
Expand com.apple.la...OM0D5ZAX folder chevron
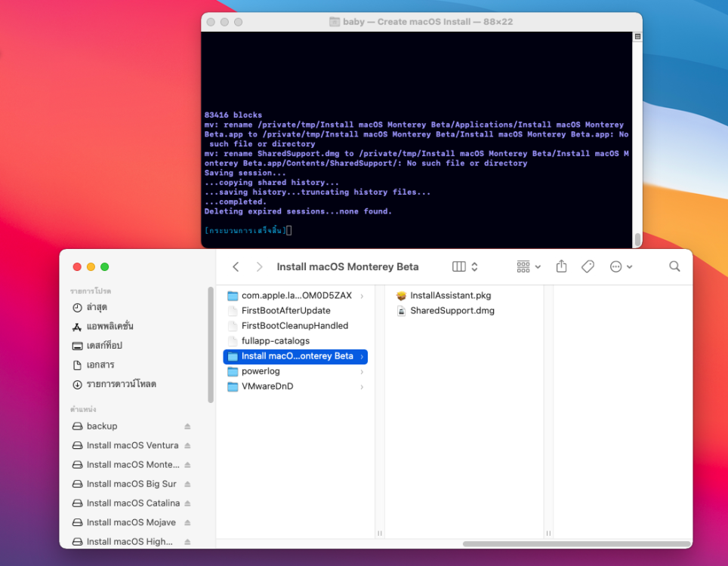click(362, 296)
